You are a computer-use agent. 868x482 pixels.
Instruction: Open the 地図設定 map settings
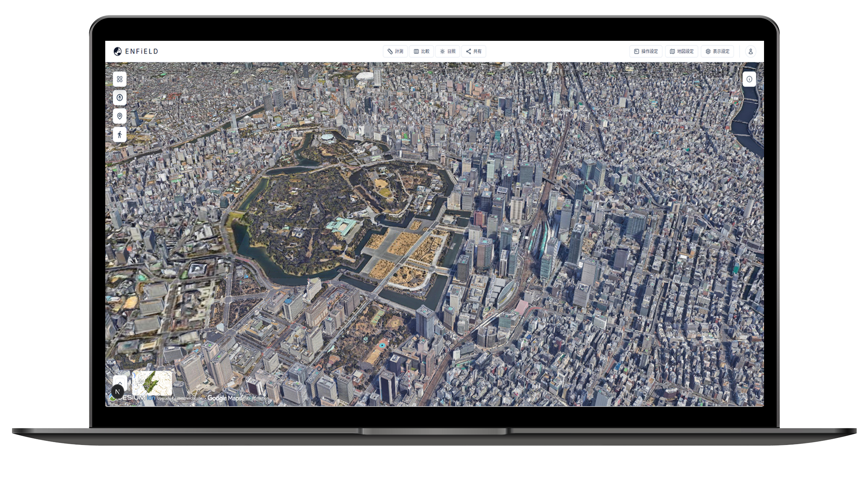tap(682, 51)
